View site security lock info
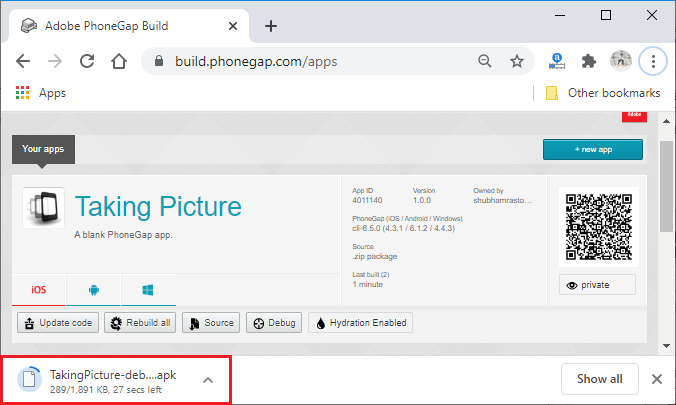 click(x=159, y=61)
